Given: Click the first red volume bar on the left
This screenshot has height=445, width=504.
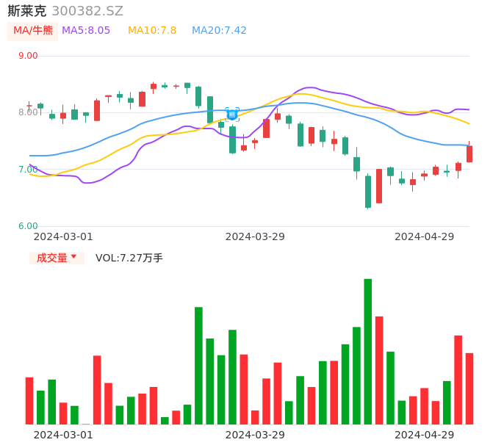Looking at the screenshot, I should point(29,400).
